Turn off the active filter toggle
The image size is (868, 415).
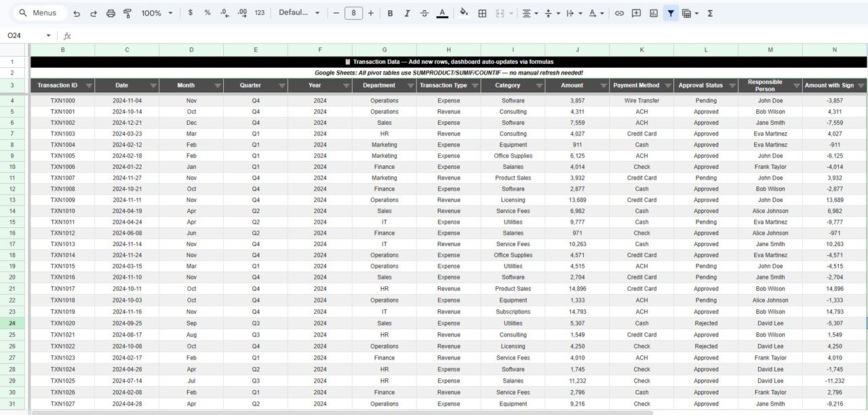[671, 13]
